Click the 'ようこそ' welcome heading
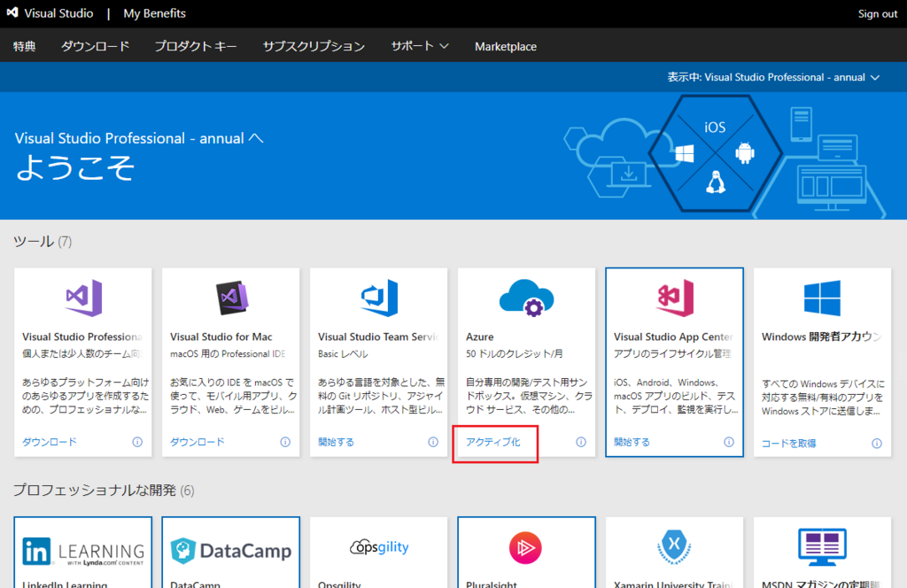The height and width of the screenshot is (588, 907). pos(74,167)
